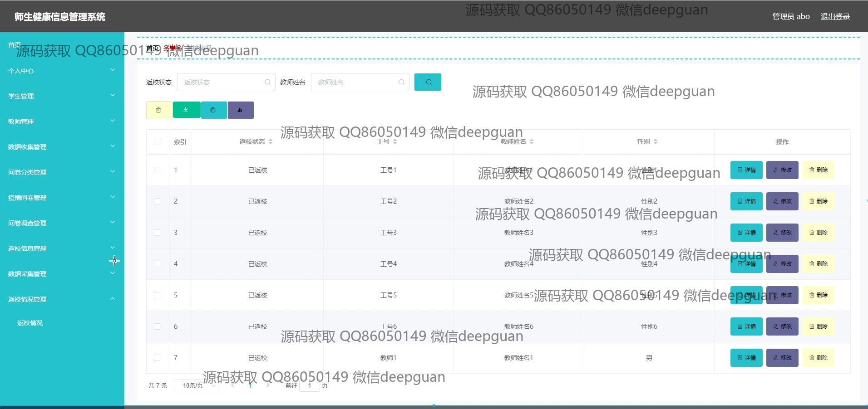Image resolution: width=868 pixels, height=409 pixels.
Task: Click 修改 for row 工号3
Action: click(x=782, y=233)
